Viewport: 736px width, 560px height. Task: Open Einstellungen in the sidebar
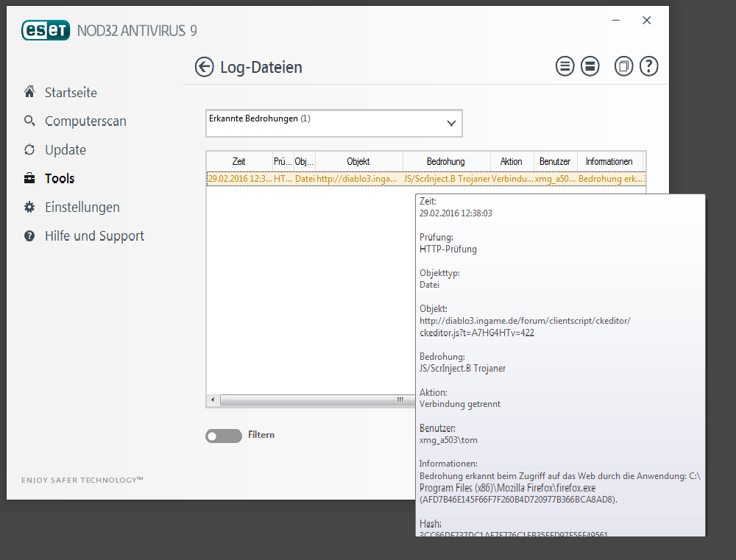click(82, 207)
